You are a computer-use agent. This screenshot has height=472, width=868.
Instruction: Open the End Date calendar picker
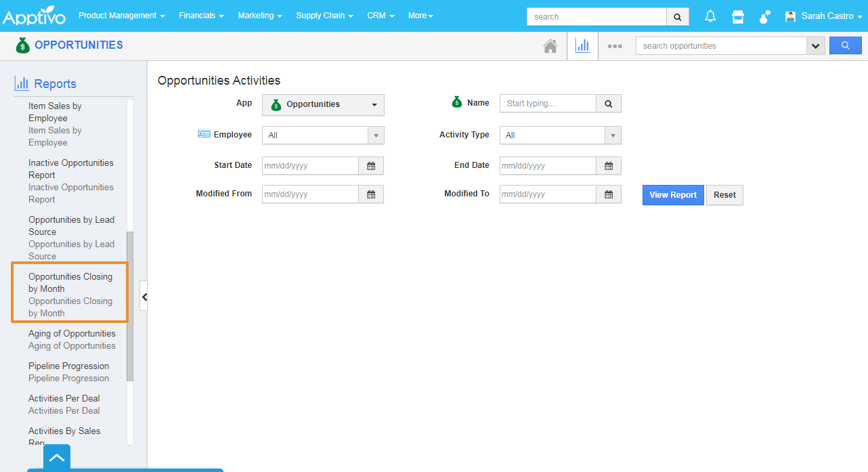pos(609,166)
